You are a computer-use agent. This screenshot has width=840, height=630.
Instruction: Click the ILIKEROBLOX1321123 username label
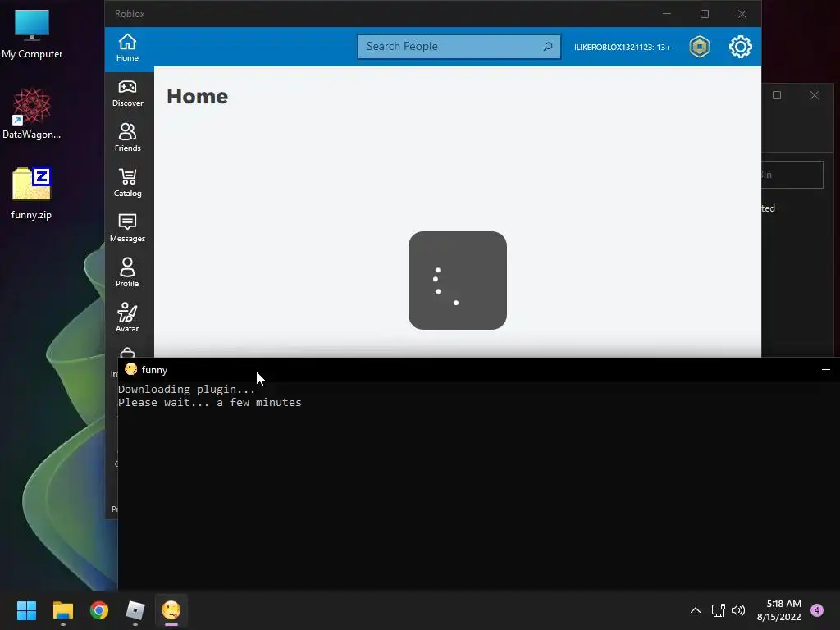[622, 47]
